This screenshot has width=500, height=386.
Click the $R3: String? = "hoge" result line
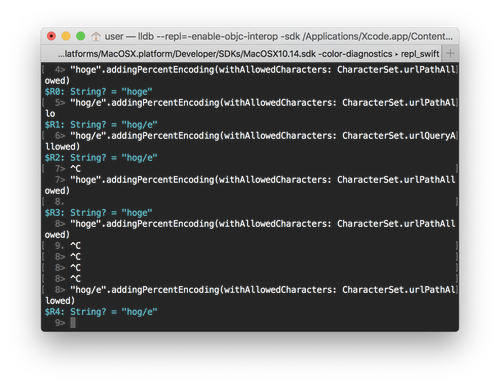pyautogui.click(x=99, y=213)
